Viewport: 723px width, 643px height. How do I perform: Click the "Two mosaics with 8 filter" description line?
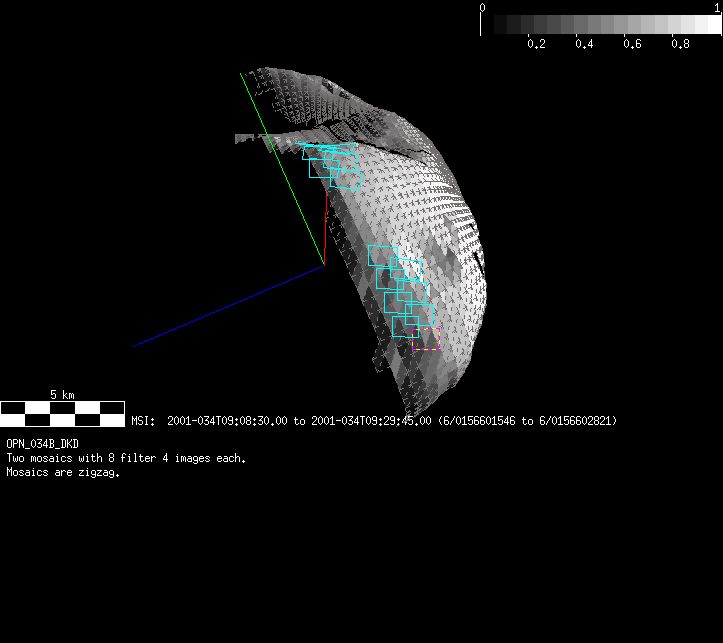coord(126,458)
